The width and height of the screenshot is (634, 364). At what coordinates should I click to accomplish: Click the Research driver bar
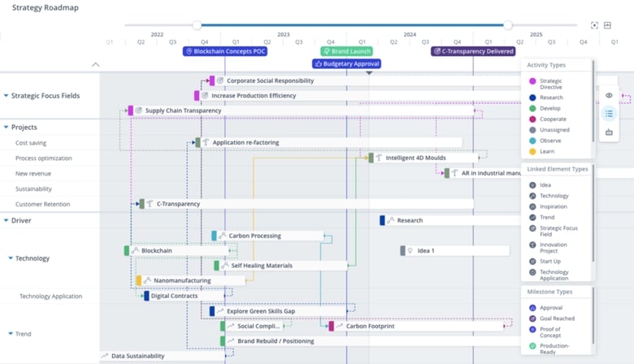coord(451,220)
